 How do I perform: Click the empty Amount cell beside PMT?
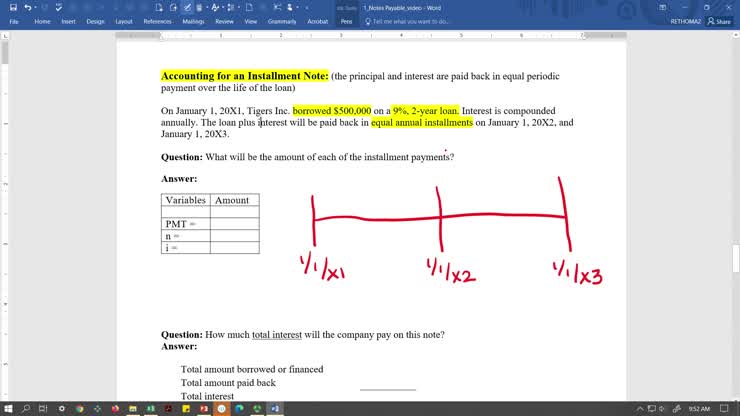click(234, 223)
